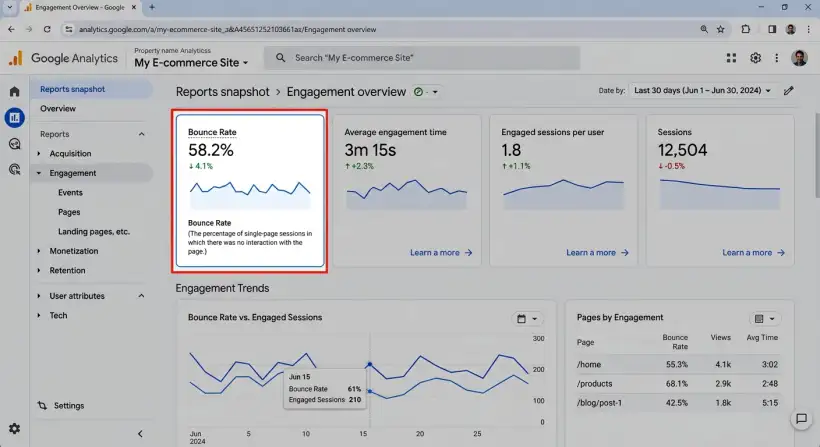This screenshot has height=447, width=820.
Task: Click the site info icon in address bar
Action: [x=69, y=29]
